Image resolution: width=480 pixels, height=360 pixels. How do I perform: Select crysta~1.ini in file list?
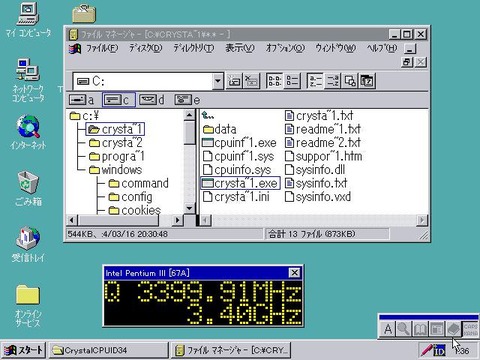236,197
